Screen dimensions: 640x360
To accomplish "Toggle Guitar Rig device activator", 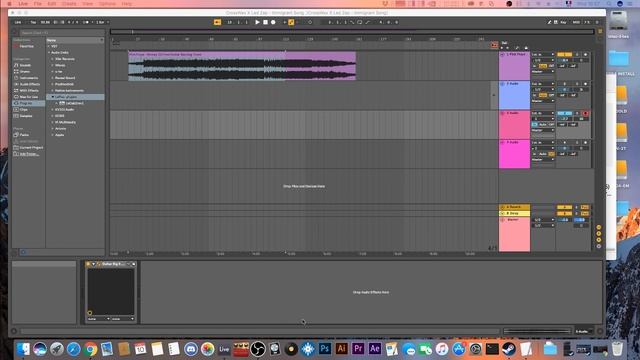I will (x=88, y=264).
